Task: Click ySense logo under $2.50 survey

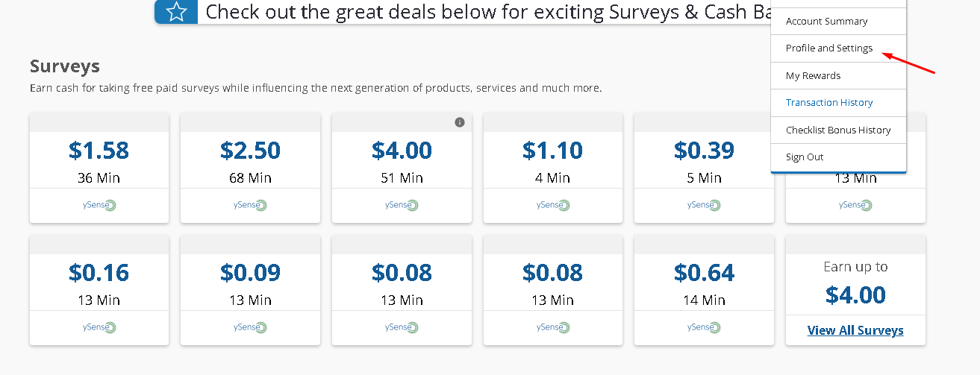Action: pyautogui.click(x=250, y=205)
